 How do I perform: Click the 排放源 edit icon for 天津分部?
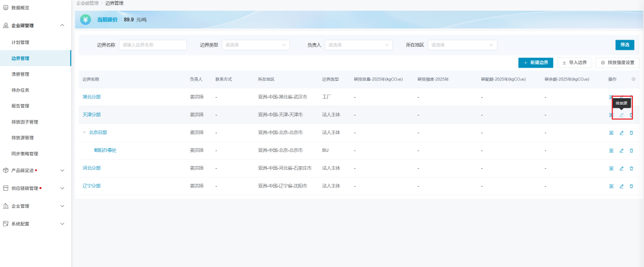click(x=621, y=115)
